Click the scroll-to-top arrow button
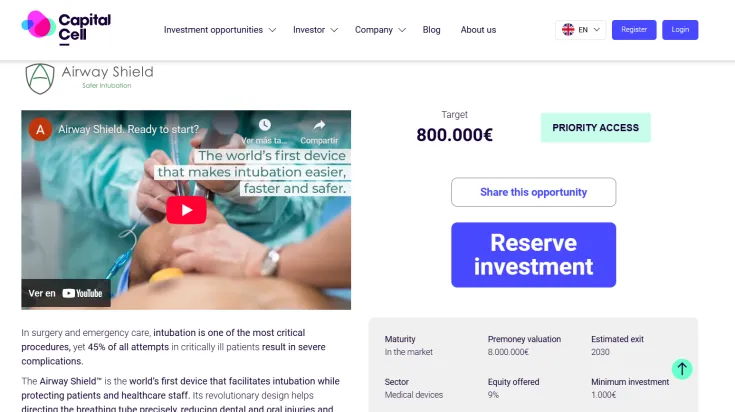The image size is (735, 412). tap(682, 369)
